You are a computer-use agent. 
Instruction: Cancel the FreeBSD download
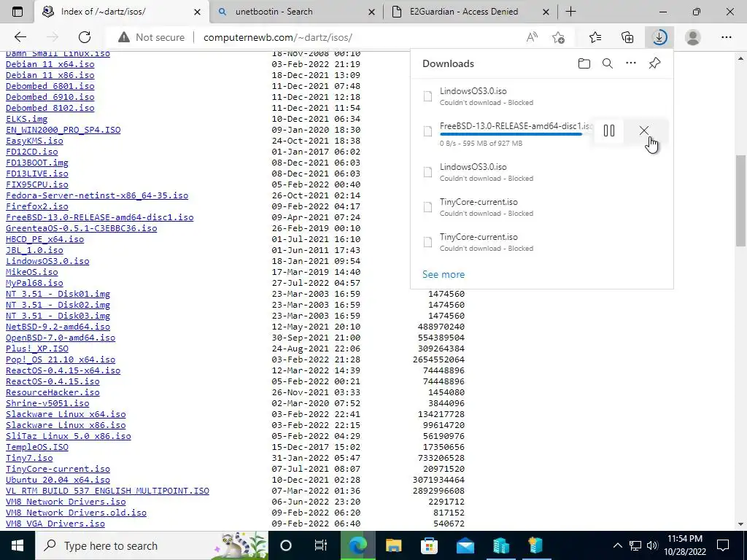point(643,131)
